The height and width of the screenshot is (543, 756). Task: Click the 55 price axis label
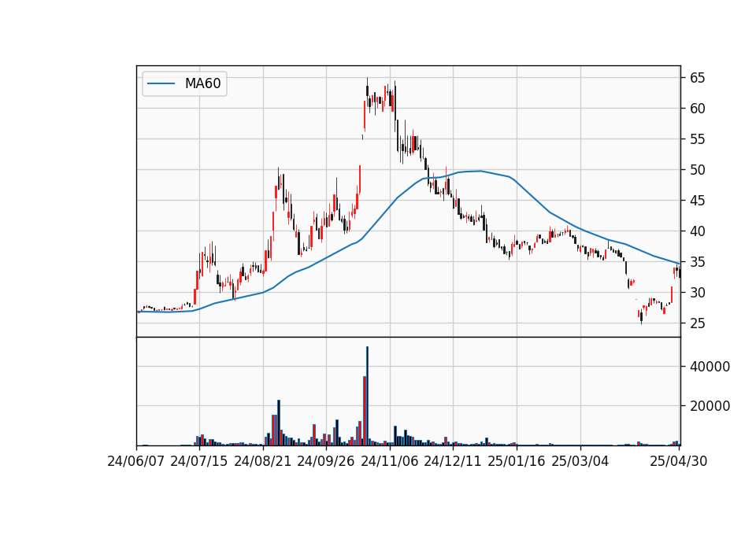[x=697, y=139]
